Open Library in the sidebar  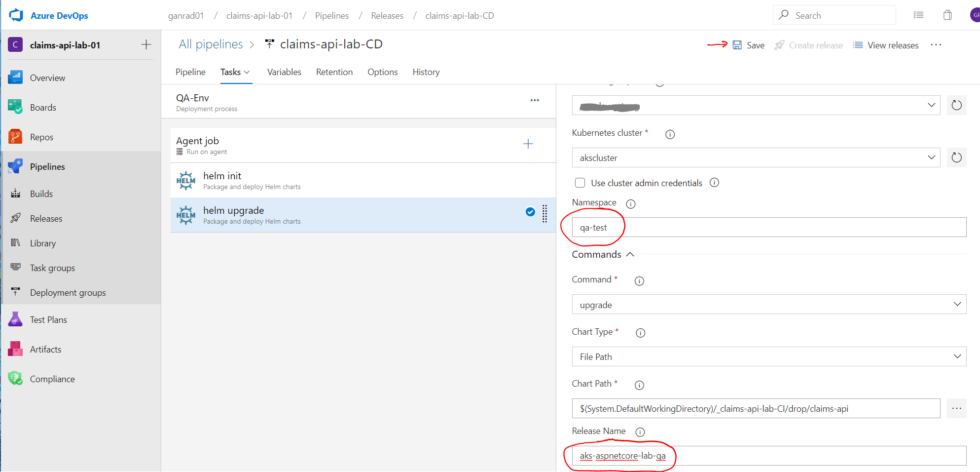(x=42, y=243)
